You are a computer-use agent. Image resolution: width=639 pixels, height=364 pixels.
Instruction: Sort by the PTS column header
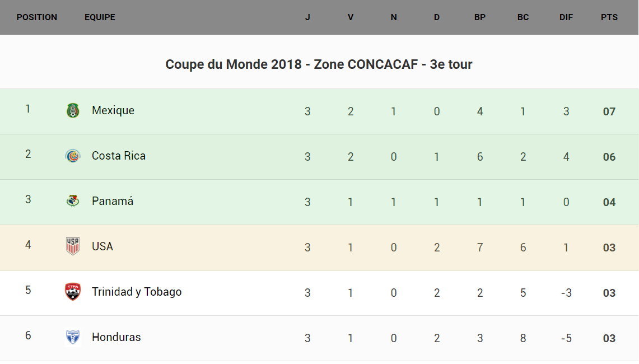[609, 17]
